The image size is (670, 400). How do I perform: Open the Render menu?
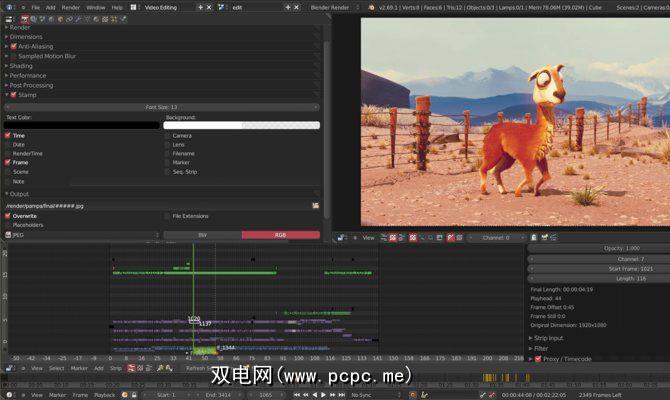click(71, 7)
